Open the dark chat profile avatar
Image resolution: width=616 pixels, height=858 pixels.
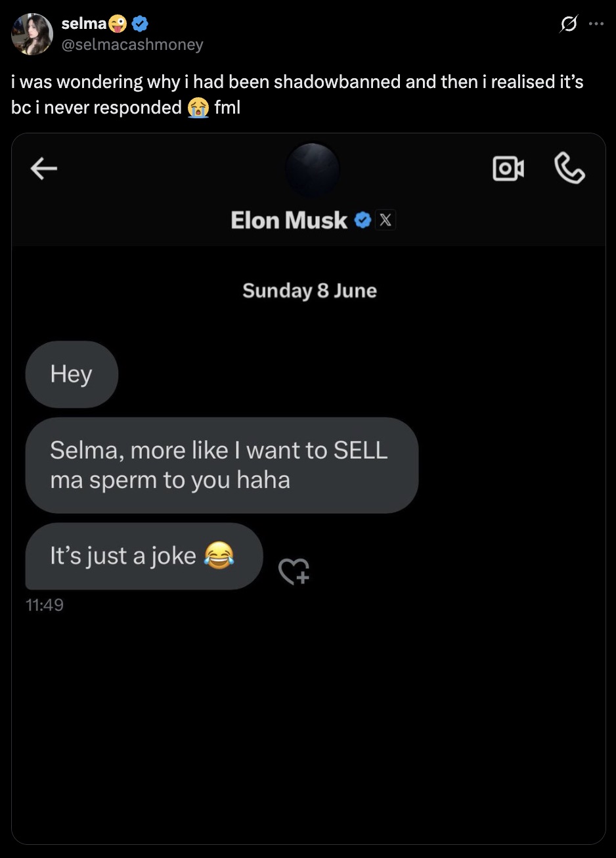[x=313, y=169]
